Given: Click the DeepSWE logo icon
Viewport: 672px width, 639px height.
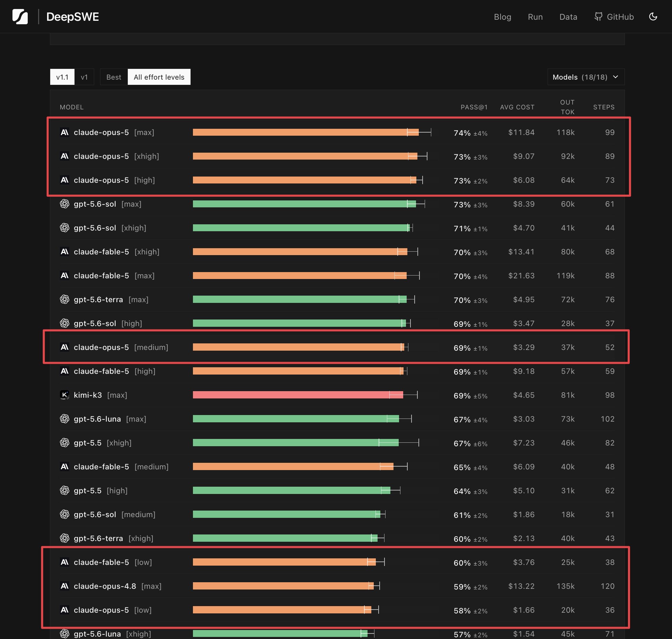Looking at the screenshot, I should (x=20, y=17).
